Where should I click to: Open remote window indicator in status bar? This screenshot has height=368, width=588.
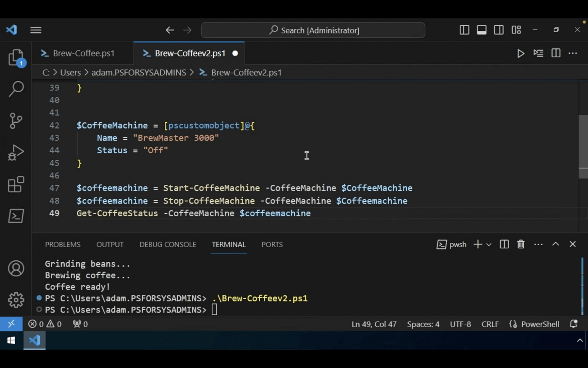pyautogui.click(x=11, y=324)
